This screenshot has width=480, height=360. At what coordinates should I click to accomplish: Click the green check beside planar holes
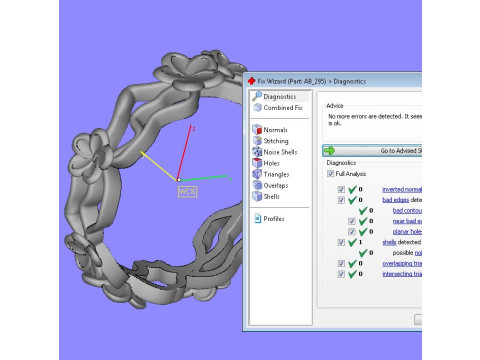tap(363, 231)
